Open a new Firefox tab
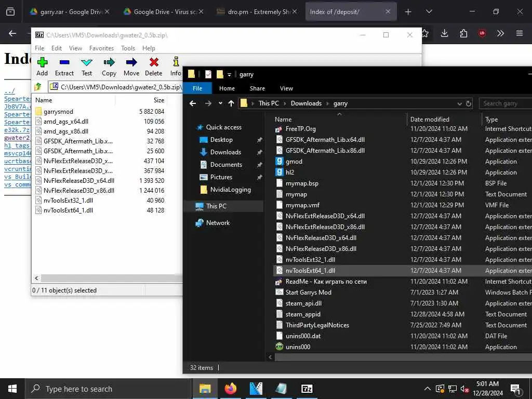 tap(408, 11)
